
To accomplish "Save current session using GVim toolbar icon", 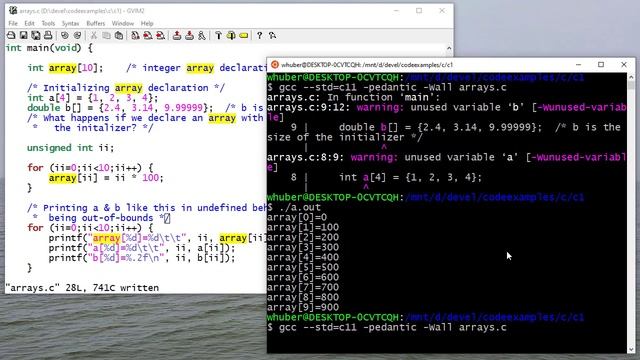I will point(189,36).
